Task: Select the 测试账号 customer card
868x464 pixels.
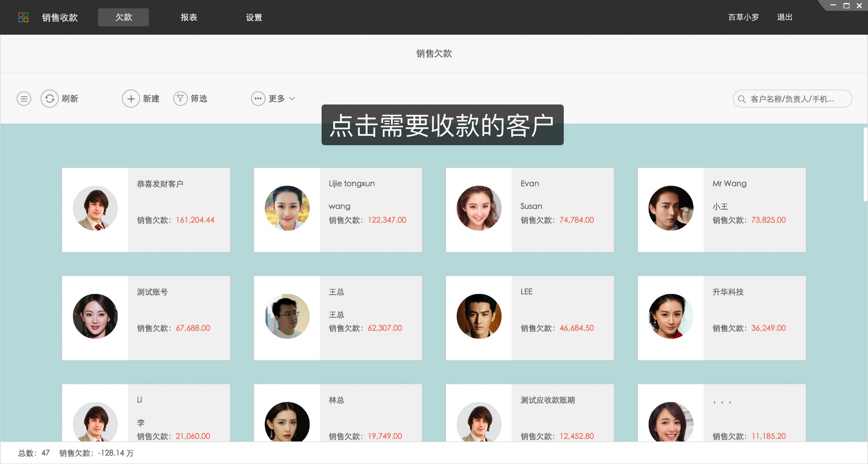Action: [146, 318]
